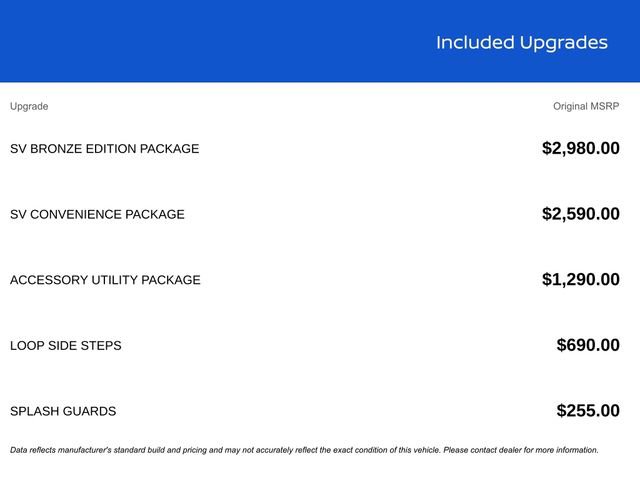
Task: Click the $690.00 price
Action: 587,345
